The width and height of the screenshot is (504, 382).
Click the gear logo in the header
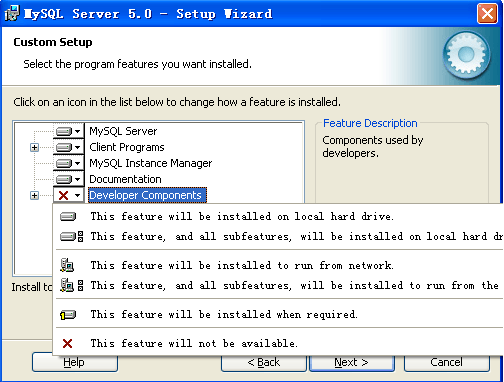466,55
